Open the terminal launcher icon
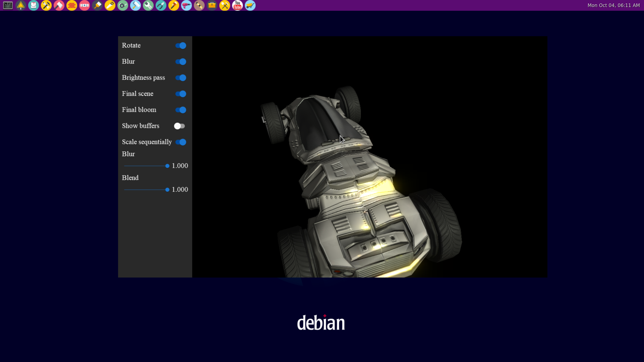 pos(8,5)
